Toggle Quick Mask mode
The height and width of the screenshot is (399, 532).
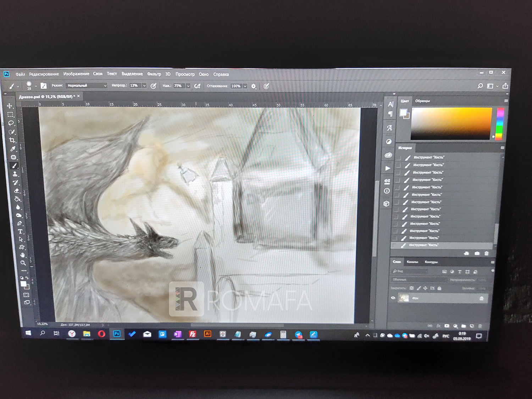point(26,295)
